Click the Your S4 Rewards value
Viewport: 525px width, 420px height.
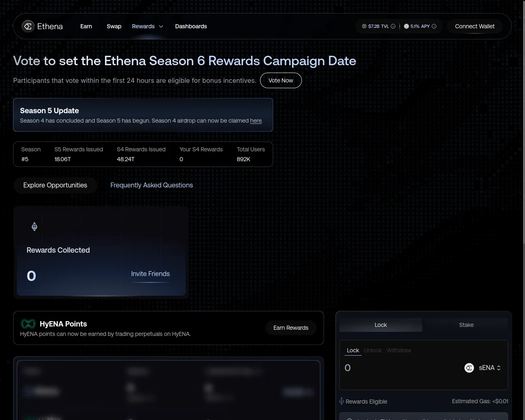181,159
